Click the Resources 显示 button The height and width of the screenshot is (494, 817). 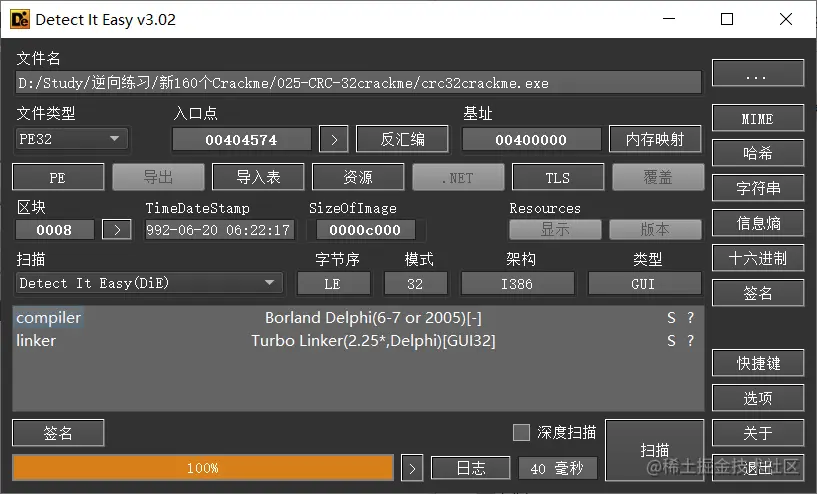(x=555, y=229)
